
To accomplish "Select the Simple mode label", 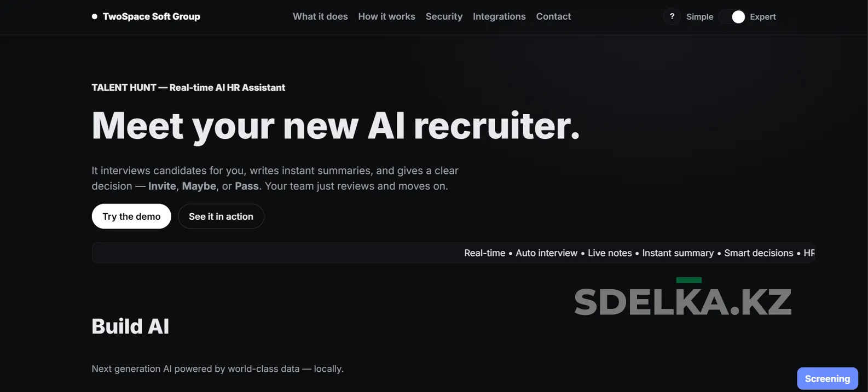I will (699, 17).
